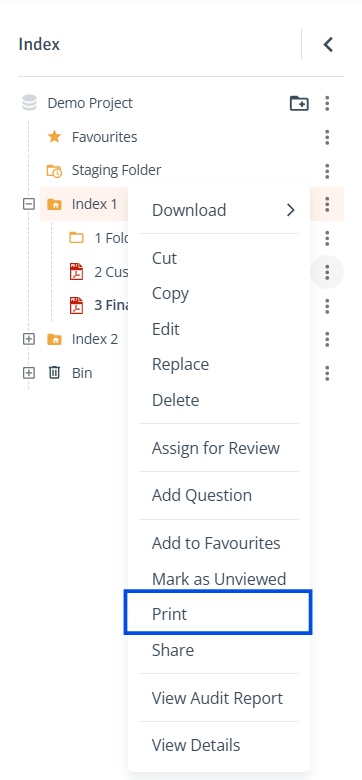Click the yellow folder icon of 1 Folder
The height and width of the screenshot is (780, 362).
click(x=77, y=238)
